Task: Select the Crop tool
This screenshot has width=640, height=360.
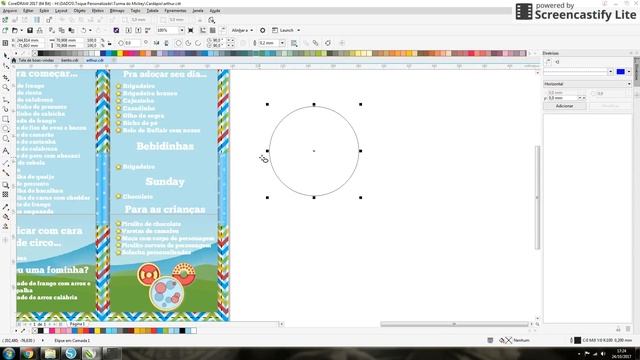Action: pyautogui.click(x=6, y=77)
